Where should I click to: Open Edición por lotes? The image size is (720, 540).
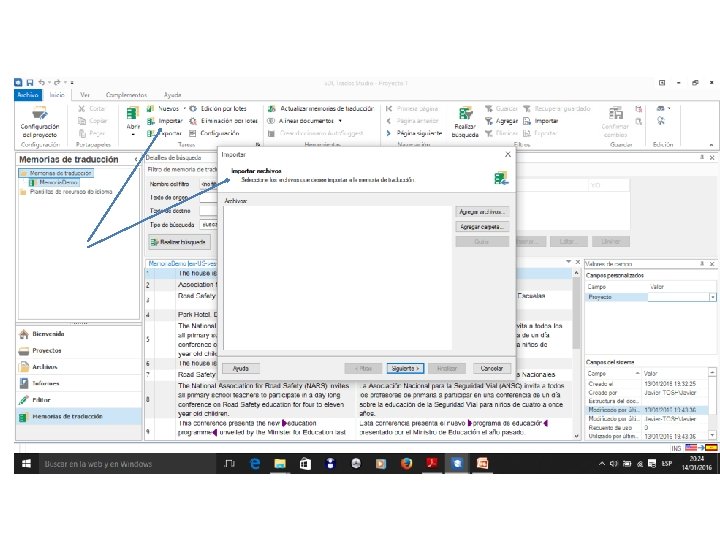click(x=218, y=109)
